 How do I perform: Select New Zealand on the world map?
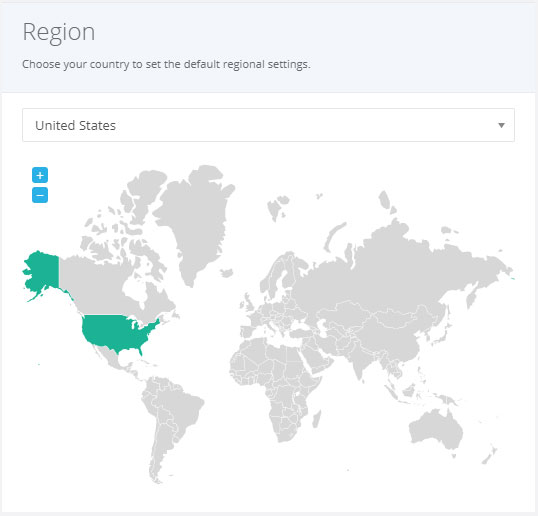pyautogui.click(x=489, y=455)
